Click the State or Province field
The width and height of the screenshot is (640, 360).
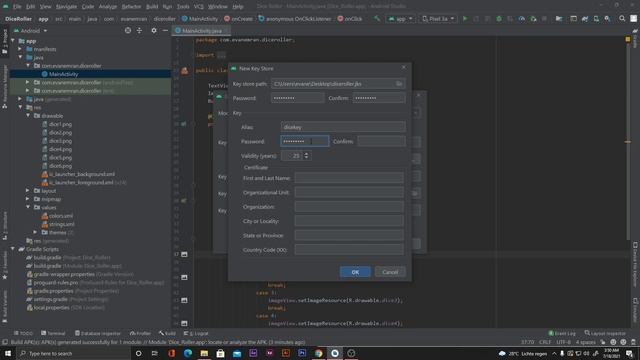[x=349, y=235]
